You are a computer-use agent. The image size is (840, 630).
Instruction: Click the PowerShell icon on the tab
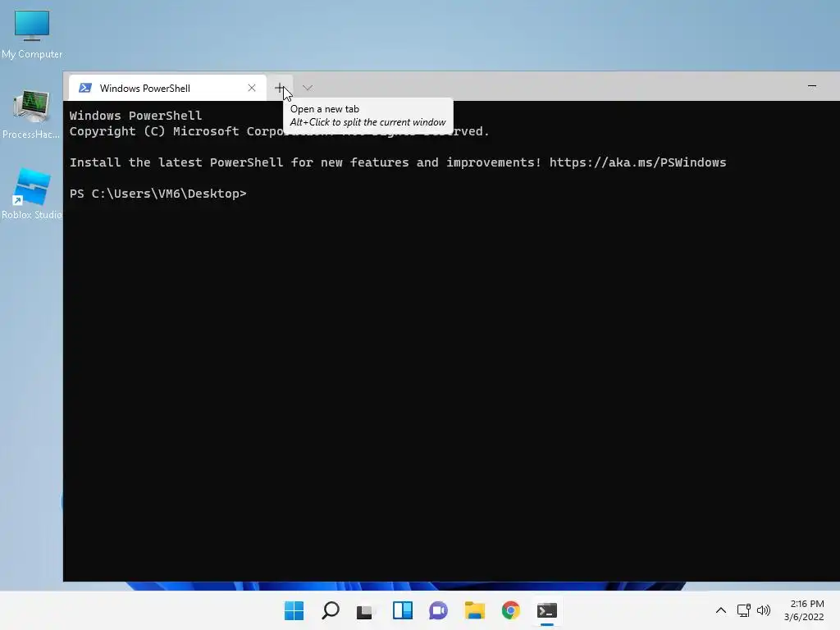click(x=85, y=88)
